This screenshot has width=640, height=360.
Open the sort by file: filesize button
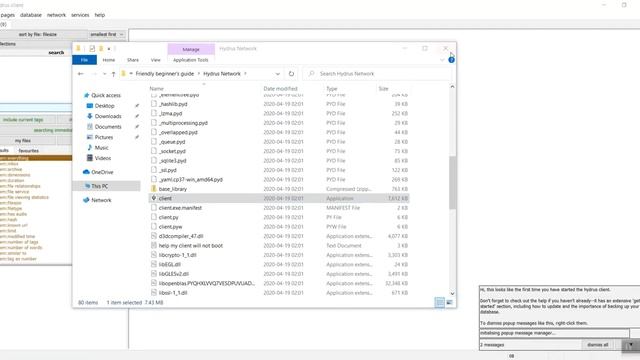38,35
